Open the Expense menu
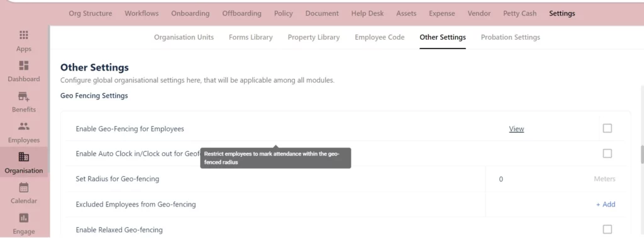 [x=442, y=13]
